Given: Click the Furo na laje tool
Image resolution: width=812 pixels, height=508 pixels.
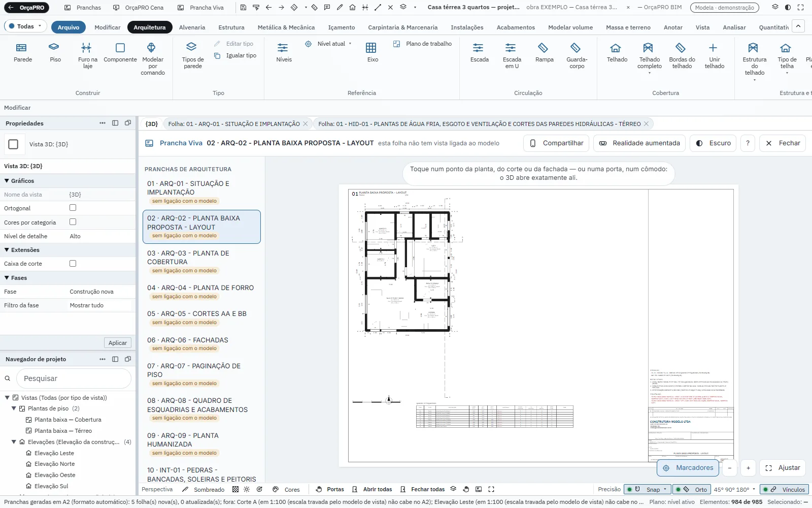Looking at the screenshot, I should pyautogui.click(x=87, y=55).
